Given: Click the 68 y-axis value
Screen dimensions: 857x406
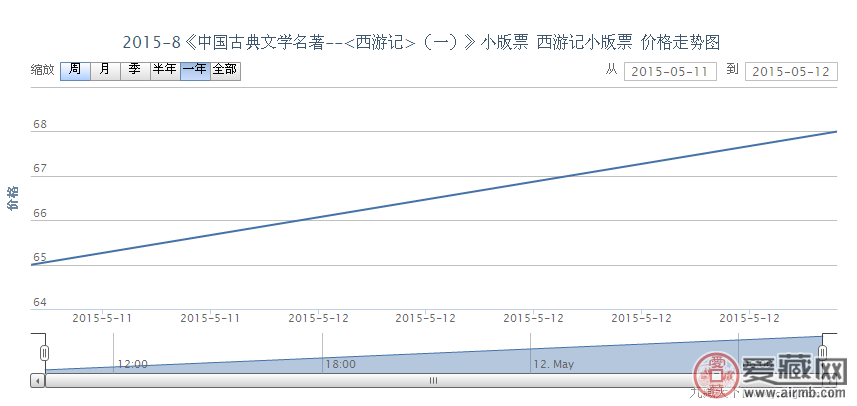Looking at the screenshot, I should tap(40, 125).
